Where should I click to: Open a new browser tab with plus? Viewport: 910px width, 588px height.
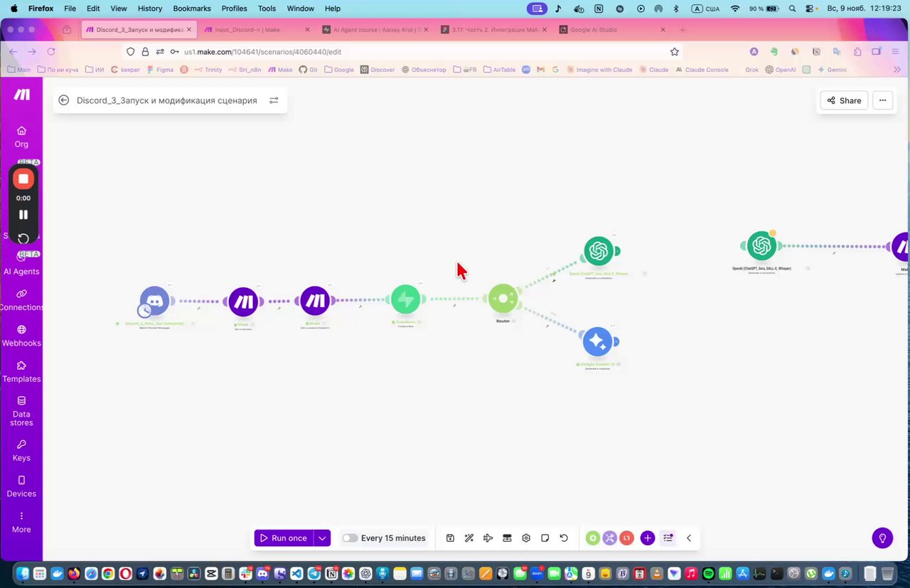(x=682, y=30)
